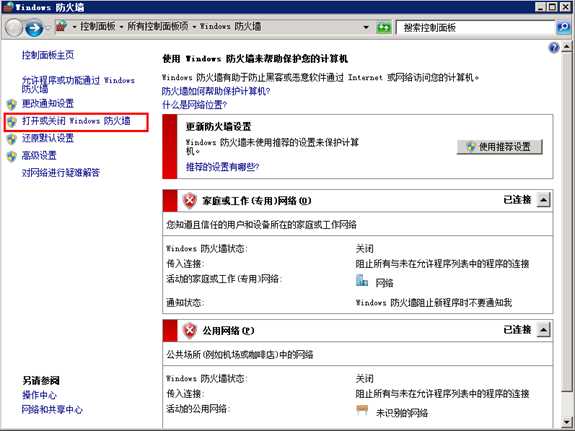Click shield icon beside 高级设置

click(12, 156)
